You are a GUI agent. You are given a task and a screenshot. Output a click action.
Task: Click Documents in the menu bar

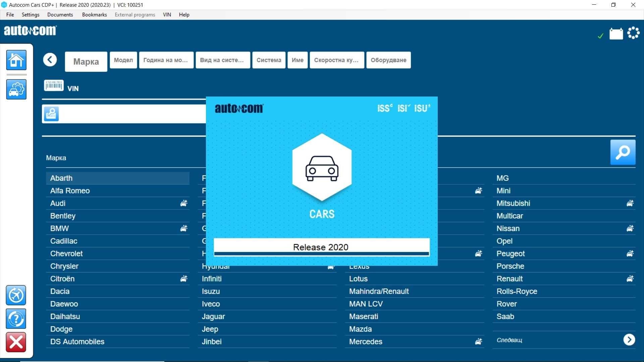coord(59,15)
